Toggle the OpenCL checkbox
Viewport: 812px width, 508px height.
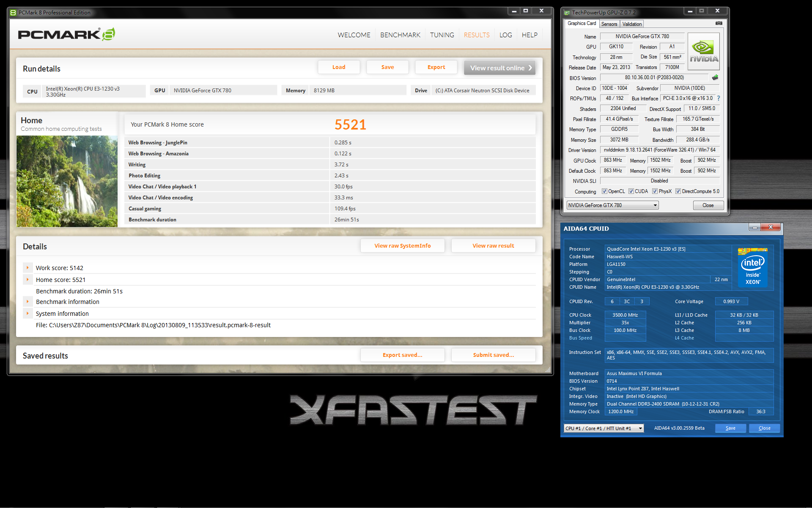tap(604, 191)
